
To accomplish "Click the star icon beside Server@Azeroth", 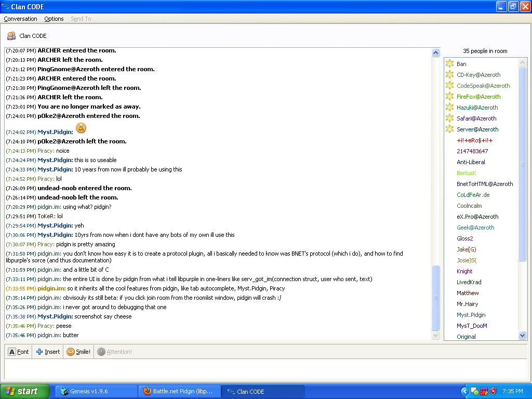I will (x=450, y=129).
